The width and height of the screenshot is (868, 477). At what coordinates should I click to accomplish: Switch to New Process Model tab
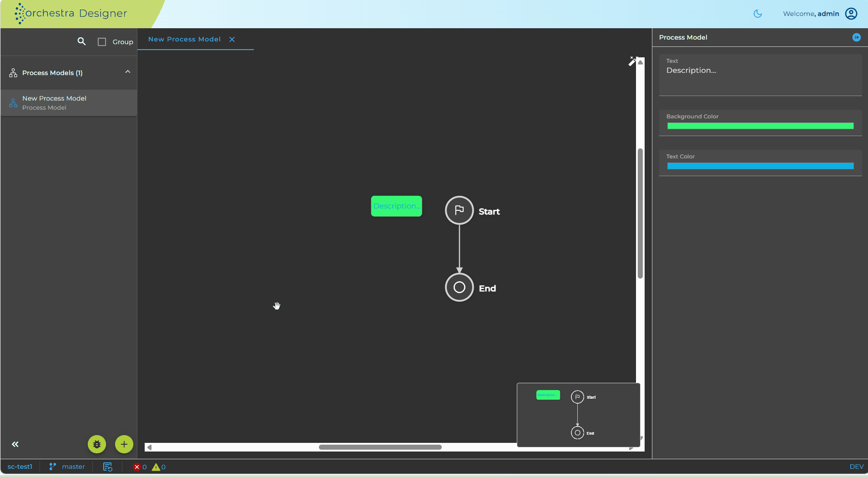tap(184, 39)
